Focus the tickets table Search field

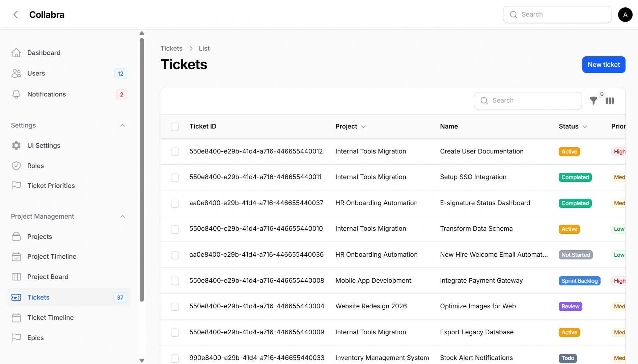coord(528,101)
